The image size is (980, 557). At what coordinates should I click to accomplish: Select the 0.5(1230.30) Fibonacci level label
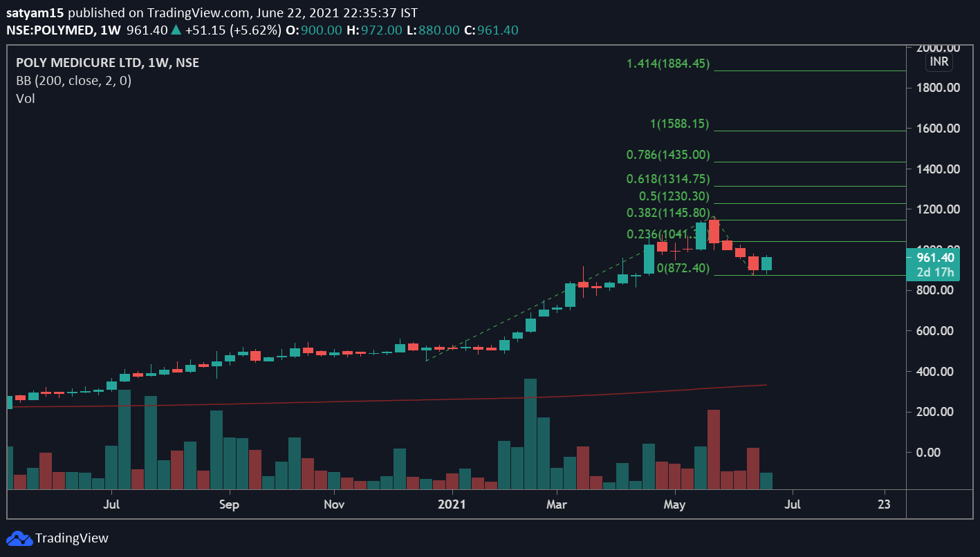coord(674,196)
